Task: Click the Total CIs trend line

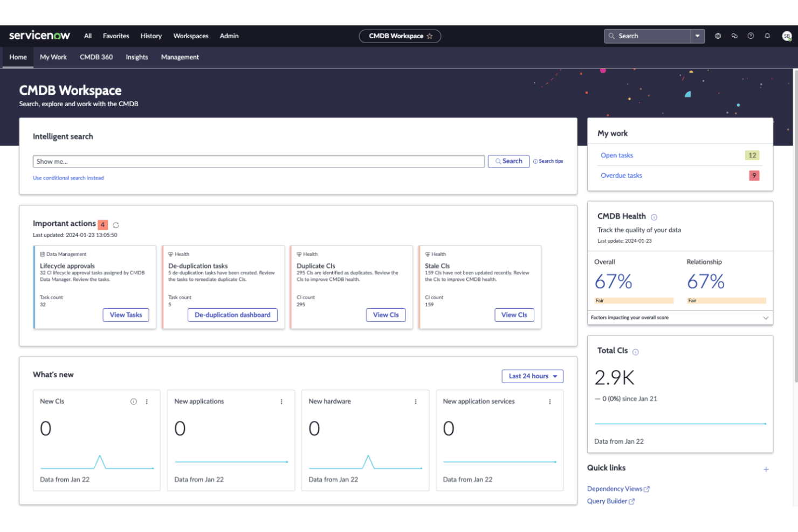Action: tap(680, 424)
